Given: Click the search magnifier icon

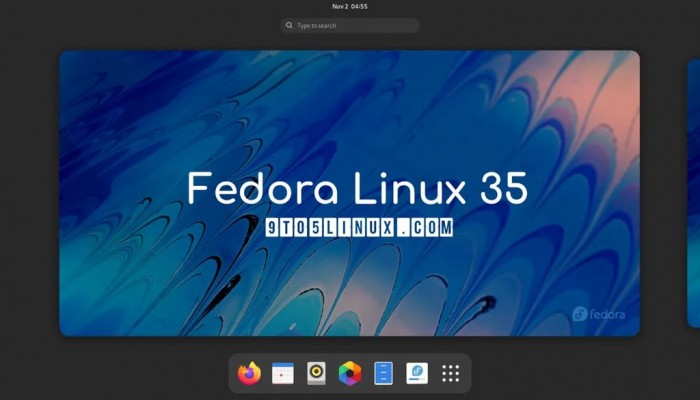Looking at the screenshot, I should coord(289,25).
